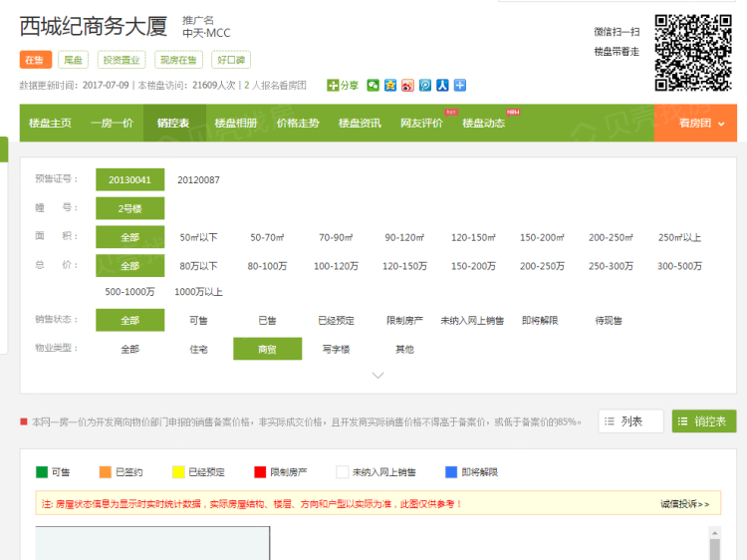Share to QQ Zone via star icon
The image size is (747, 560).
pos(390,86)
